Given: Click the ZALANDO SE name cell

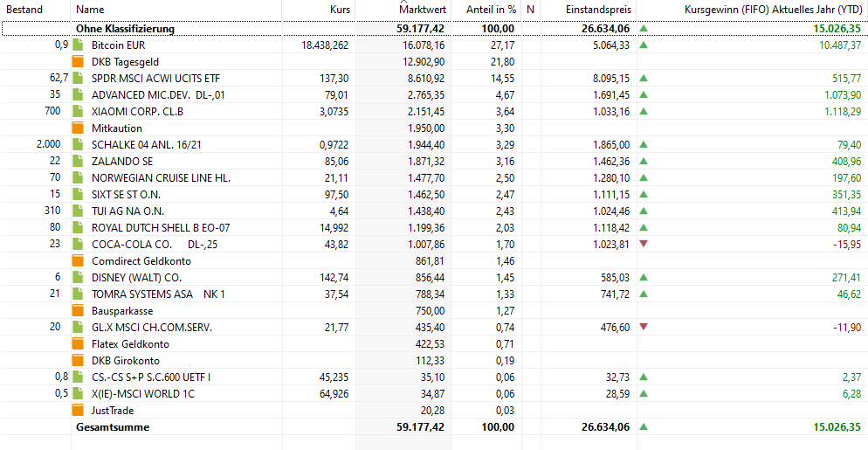Looking at the screenshot, I should pos(122,162).
